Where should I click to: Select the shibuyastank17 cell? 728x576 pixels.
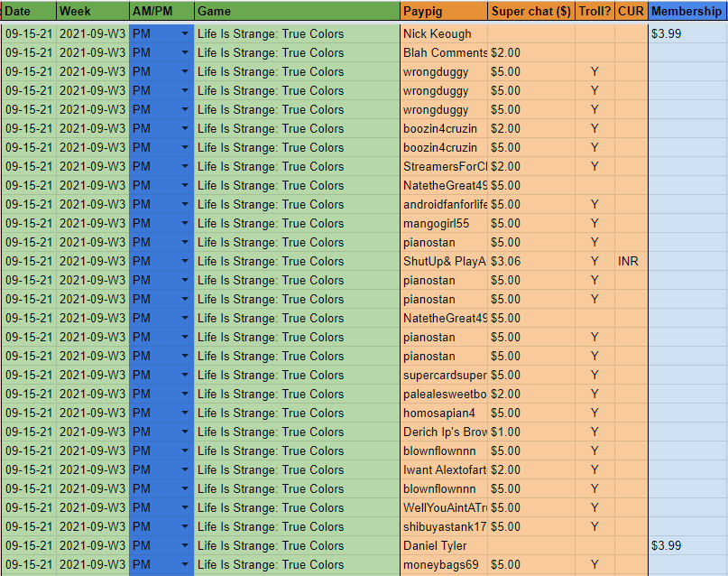pos(444,526)
